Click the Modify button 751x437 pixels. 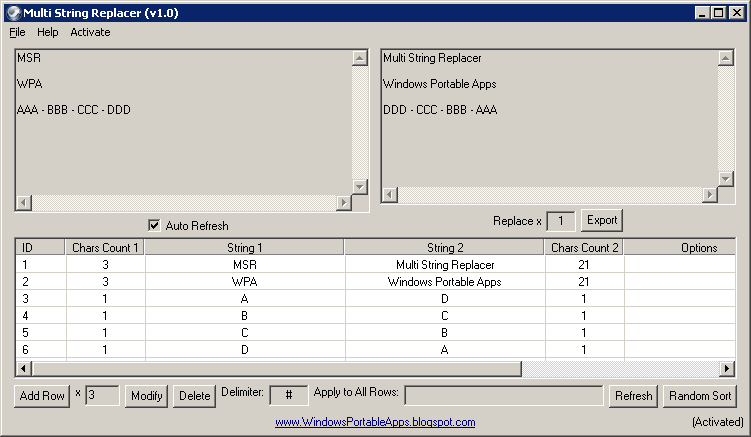[x=147, y=396]
